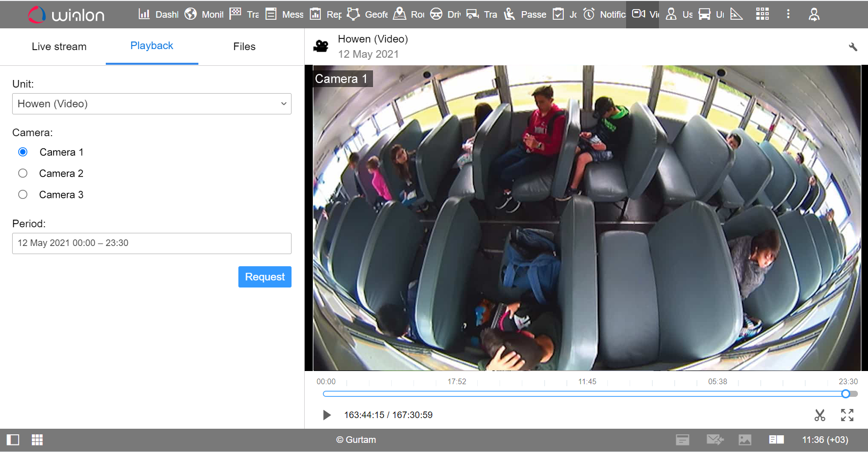The width and height of the screenshot is (868, 452).
Task: Open the Geofences panel icon
Action: pos(353,14)
